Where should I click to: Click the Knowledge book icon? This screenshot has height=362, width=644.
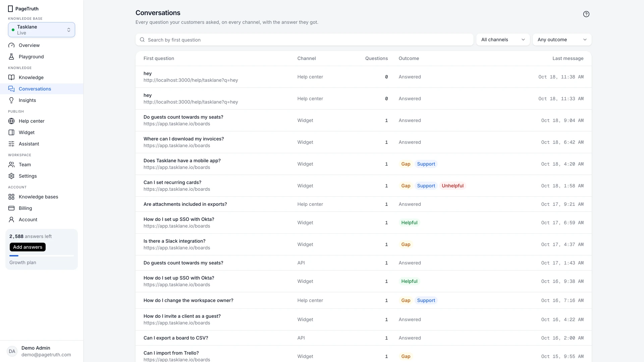(11, 77)
